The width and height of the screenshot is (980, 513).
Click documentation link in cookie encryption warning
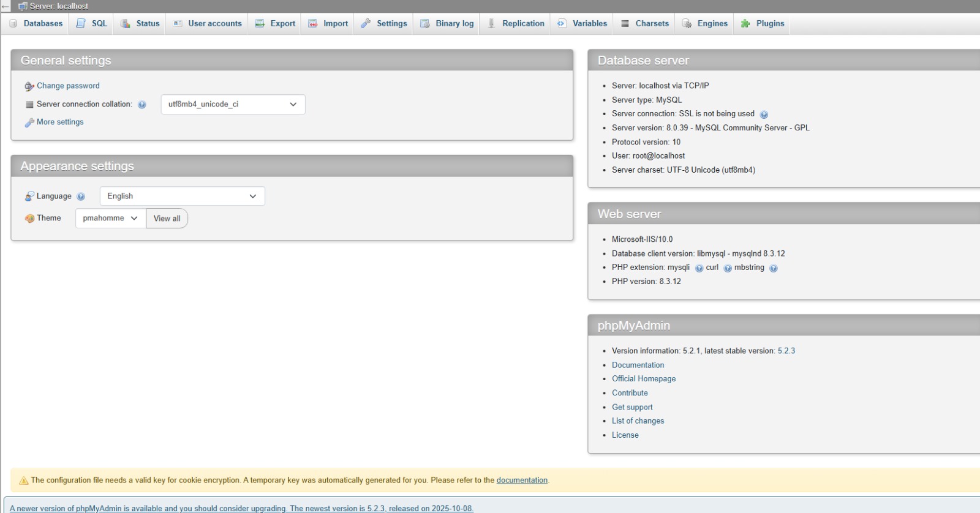(522, 481)
